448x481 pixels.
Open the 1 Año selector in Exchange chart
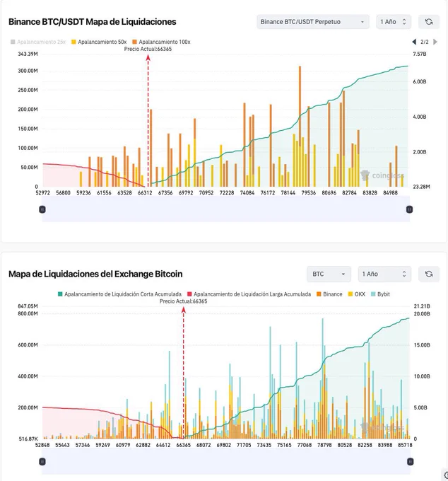[x=385, y=274]
